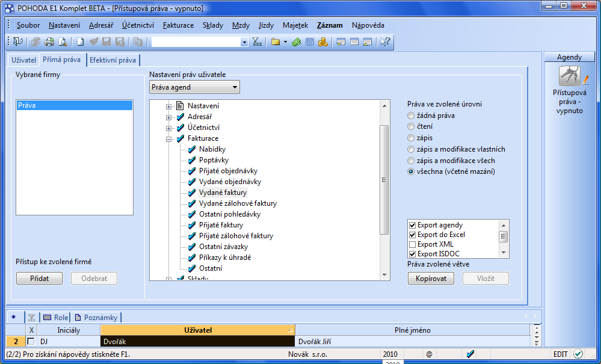This screenshot has height=364, width=601.
Task: Click the exit door icon in toolbar
Action: coord(18,42)
